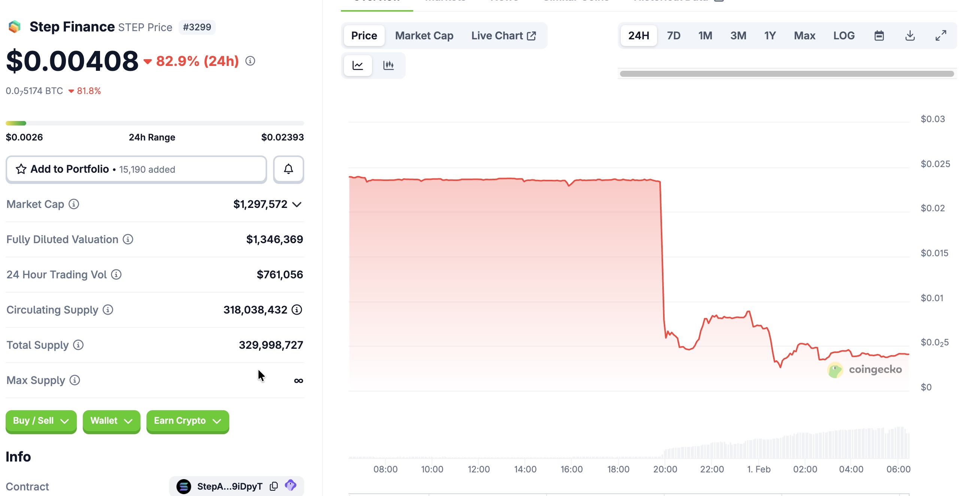Download chart data with download icon
Image resolution: width=980 pixels, height=496 pixels.
point(910,36)
